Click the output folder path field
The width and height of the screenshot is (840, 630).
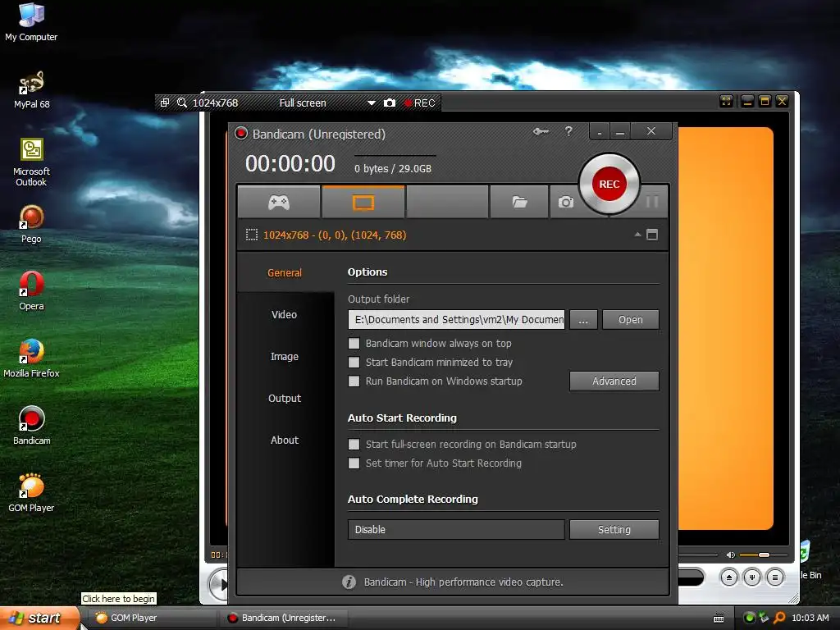tap(456, 319)
